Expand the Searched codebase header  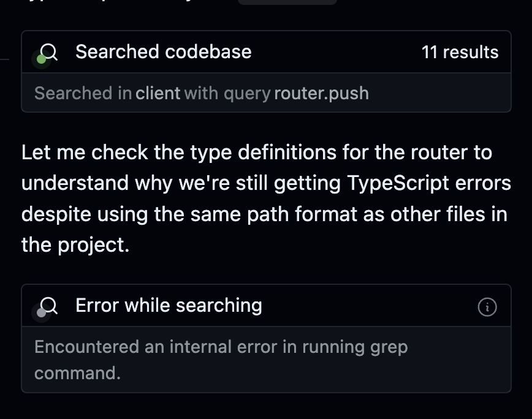click(266, 52)
